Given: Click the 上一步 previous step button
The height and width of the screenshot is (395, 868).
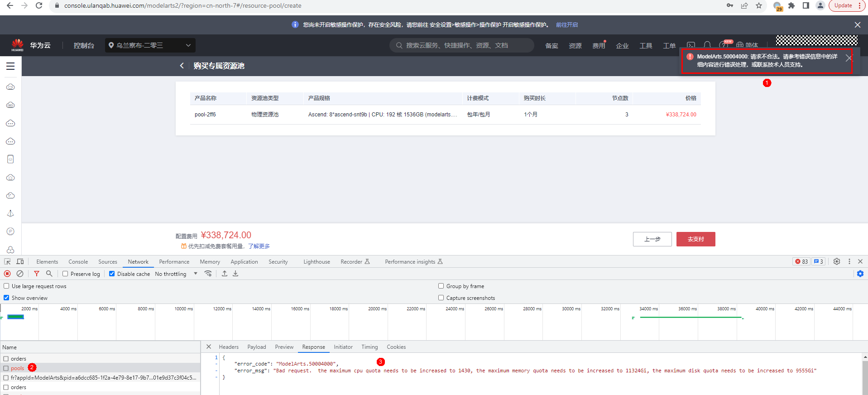Looking at the screenshot, I should point(652,239).
